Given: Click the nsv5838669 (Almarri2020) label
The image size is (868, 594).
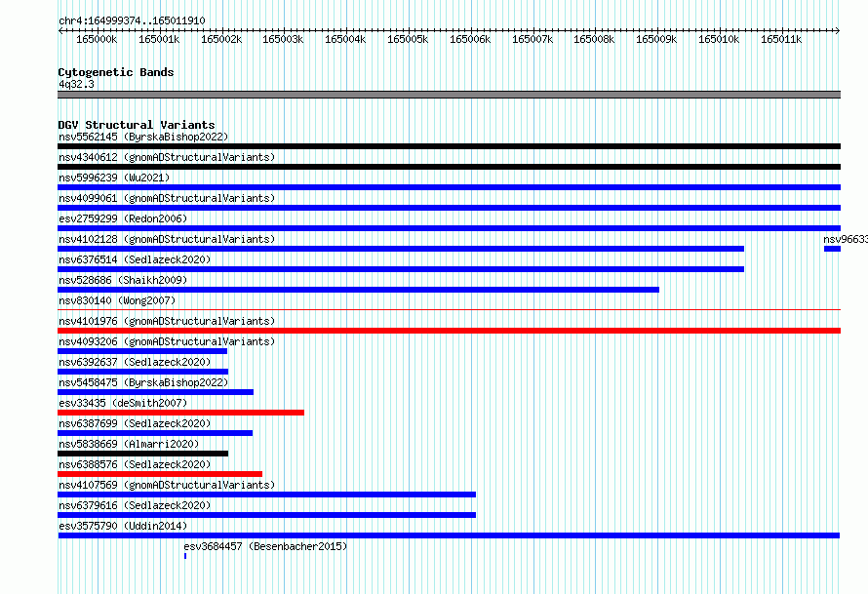Looking at the screenshot, I should pos(129,444).
